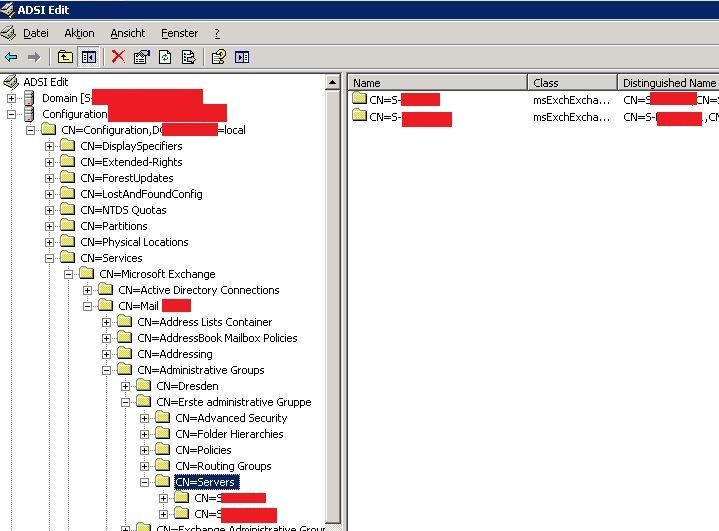Click the tree pane scroll-up arrow
719x531 pixels.
tap(332, 83)
